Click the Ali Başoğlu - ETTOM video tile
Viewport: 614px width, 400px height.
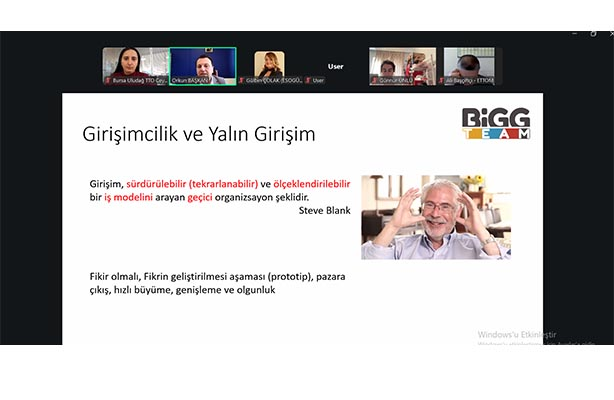pyautogui.click(x=469, y=66)
